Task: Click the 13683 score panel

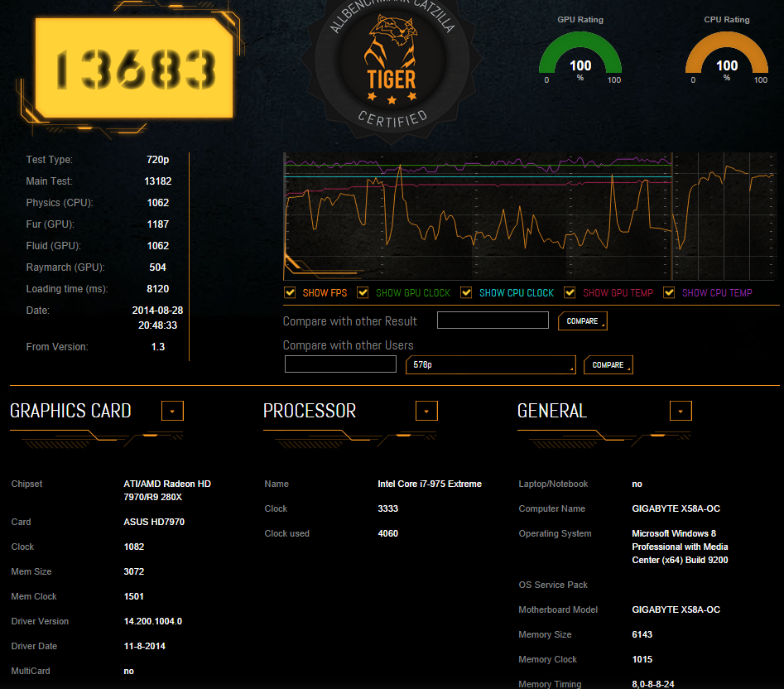Action: pyautogui.click(x=134, y=69)
